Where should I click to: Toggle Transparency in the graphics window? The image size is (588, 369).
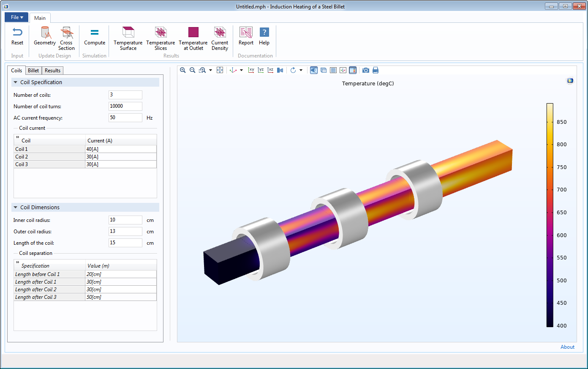click(x=323, y=70)
